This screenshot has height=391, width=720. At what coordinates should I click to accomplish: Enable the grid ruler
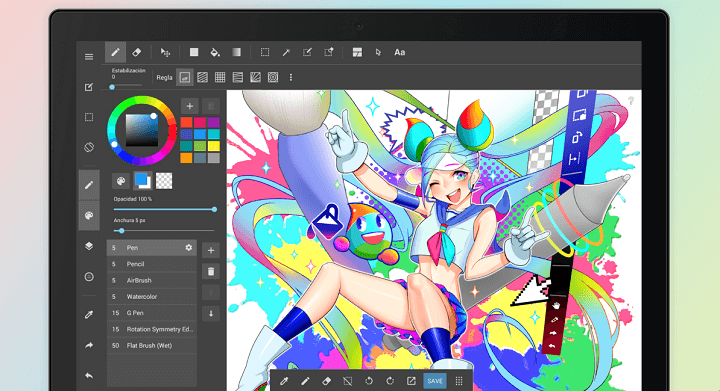tap(220, 78)
